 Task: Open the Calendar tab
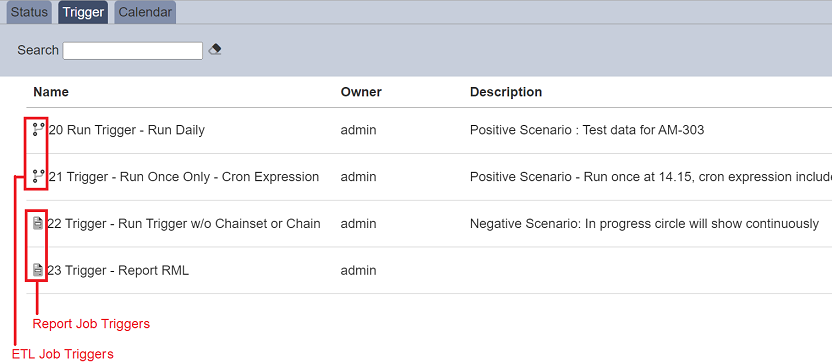[x=145, y=13]
